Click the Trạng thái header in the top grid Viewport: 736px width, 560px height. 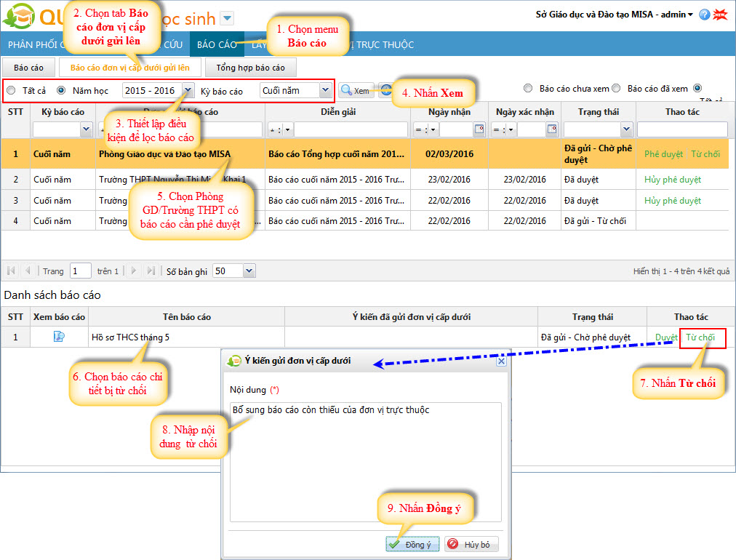[599, 112]
